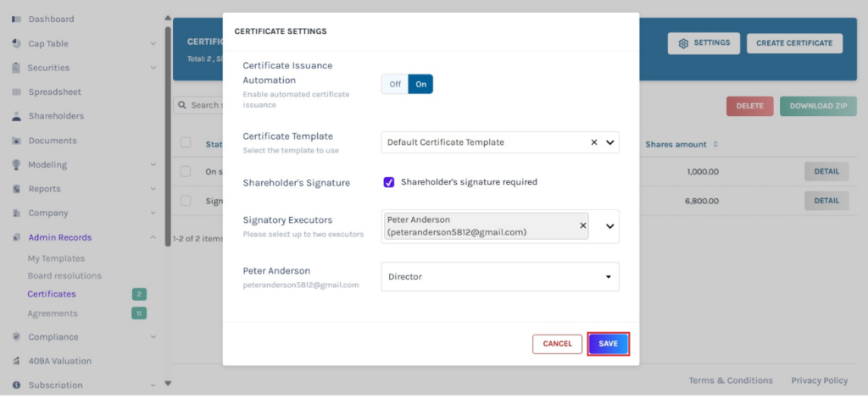Click the certificates search input field

point(199,105)
